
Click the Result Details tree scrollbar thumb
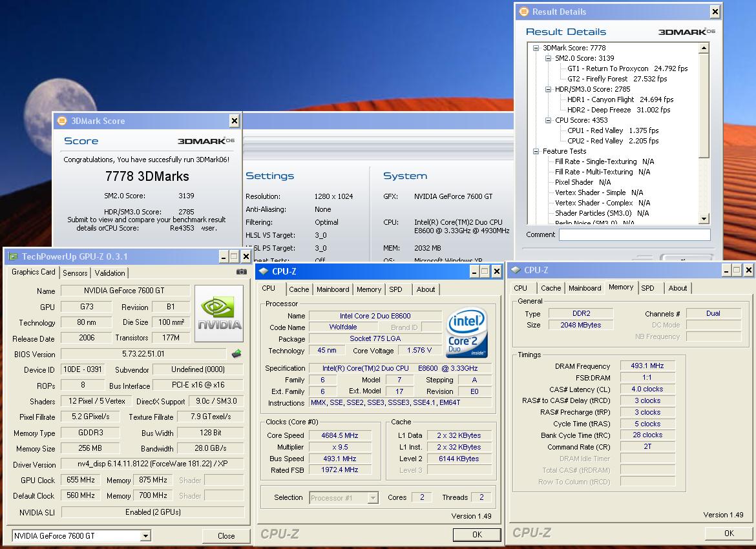click(704, 105)
